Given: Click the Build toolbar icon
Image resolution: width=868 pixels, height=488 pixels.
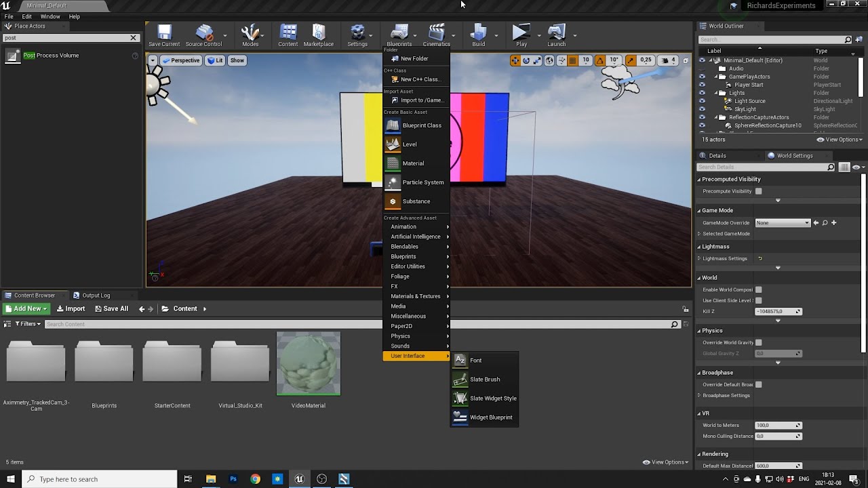Looking at the screenshot, I should (479, 35).
